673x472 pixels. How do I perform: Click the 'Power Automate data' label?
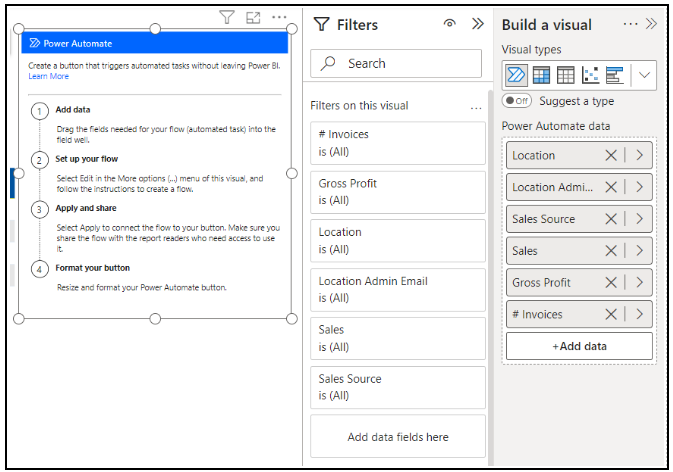tap(556, 126)
